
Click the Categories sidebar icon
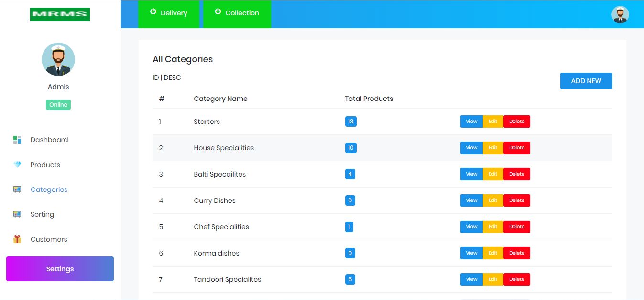tap(17, 189)
